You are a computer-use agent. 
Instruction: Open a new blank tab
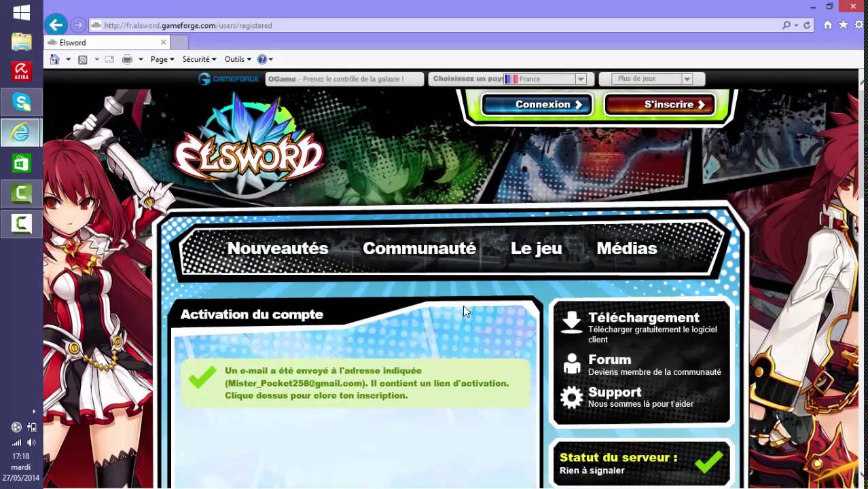(179, 42)
